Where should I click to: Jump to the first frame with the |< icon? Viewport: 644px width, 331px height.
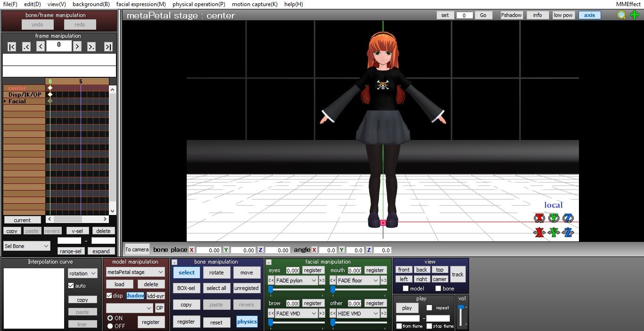click(x=12, y=46)
